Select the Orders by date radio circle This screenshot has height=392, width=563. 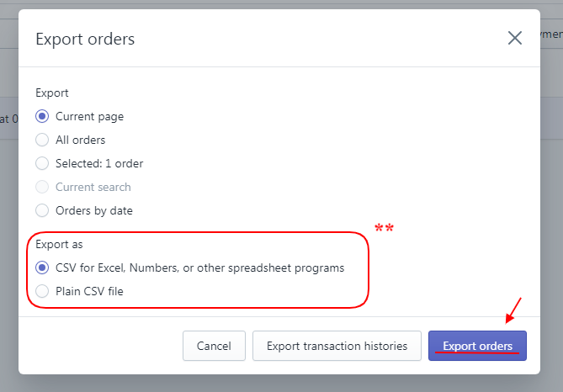point(42,210)
